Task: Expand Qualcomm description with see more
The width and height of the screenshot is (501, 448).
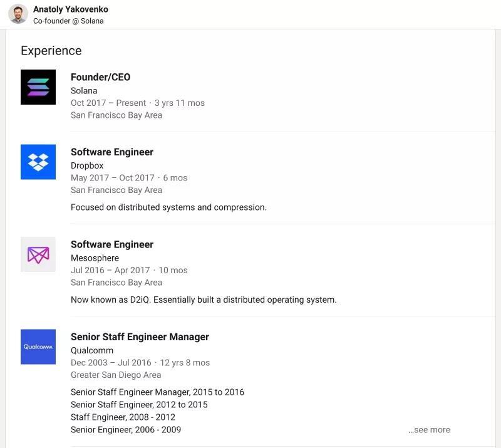Action: click(x=429, y=430)
